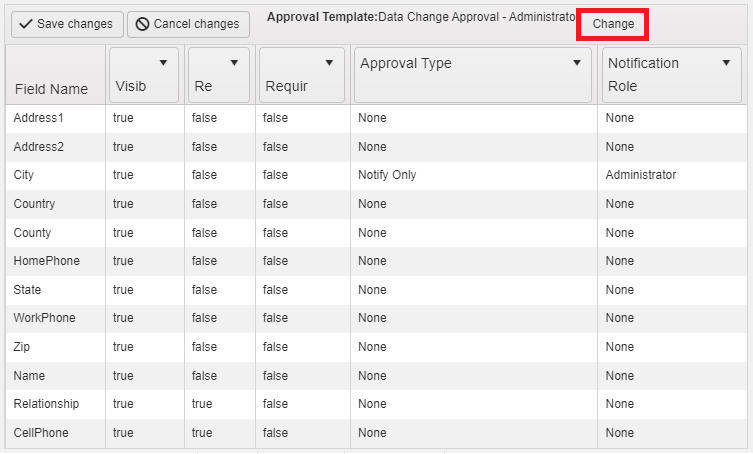Image resolution: width=753 pixels, height=454 pixels.
Task: Select the Notify Only cell for City
Action: [x=387, y=175]
